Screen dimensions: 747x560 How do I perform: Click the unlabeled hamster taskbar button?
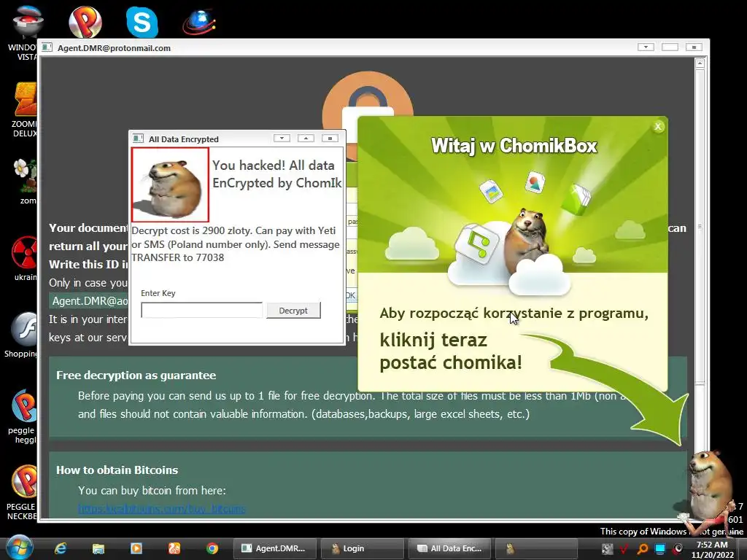[536, 548]
